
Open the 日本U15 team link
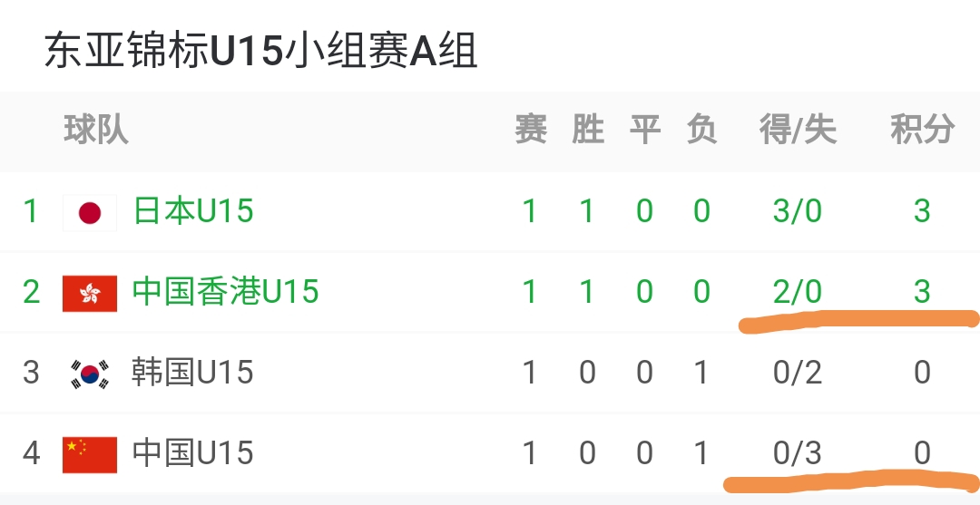[x=193, y=212]
